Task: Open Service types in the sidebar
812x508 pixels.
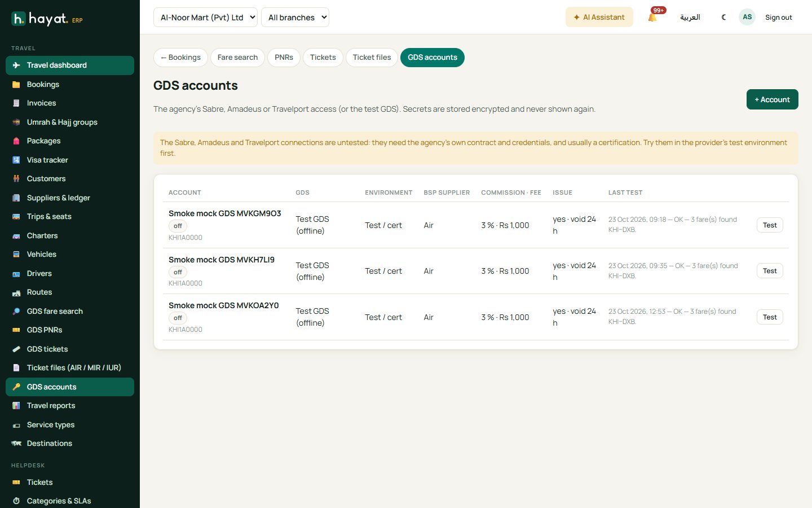Action: tap(70, 425)
